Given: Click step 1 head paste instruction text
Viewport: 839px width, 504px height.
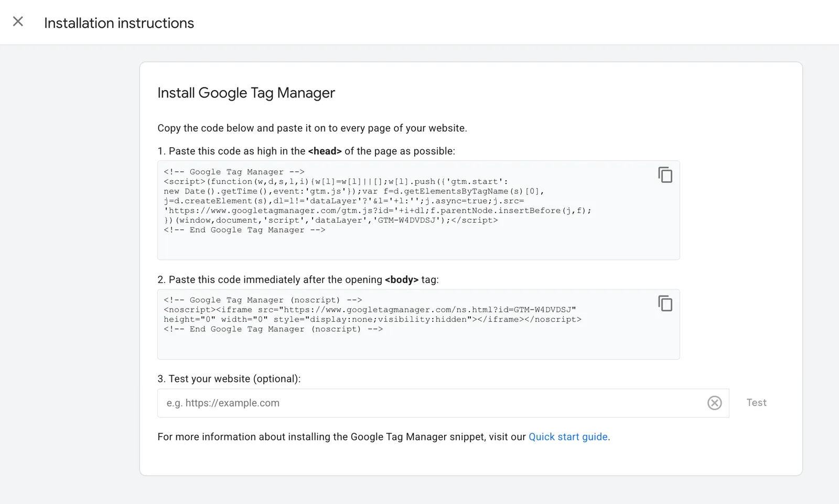Looking at the screenshot, I should 306,151.
